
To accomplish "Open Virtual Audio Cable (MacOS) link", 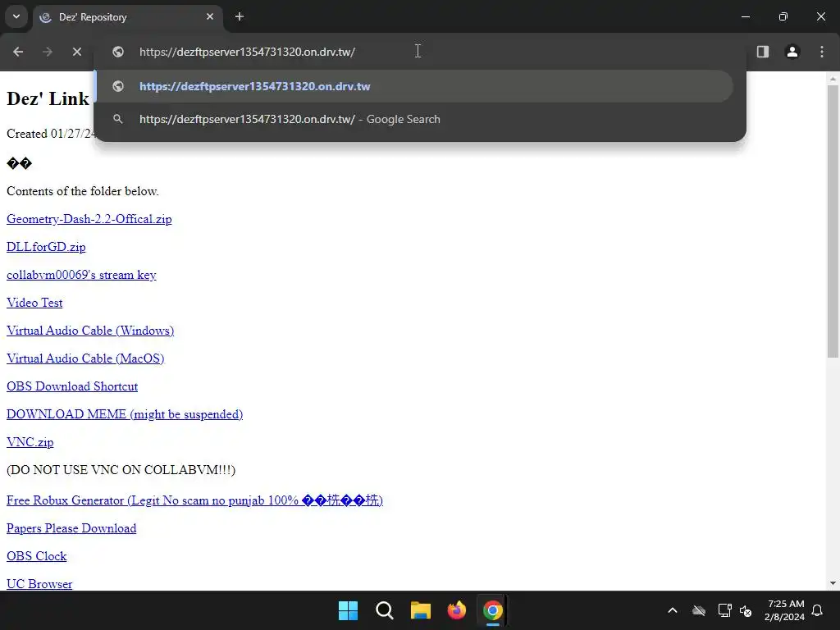I will coord(85,358).
